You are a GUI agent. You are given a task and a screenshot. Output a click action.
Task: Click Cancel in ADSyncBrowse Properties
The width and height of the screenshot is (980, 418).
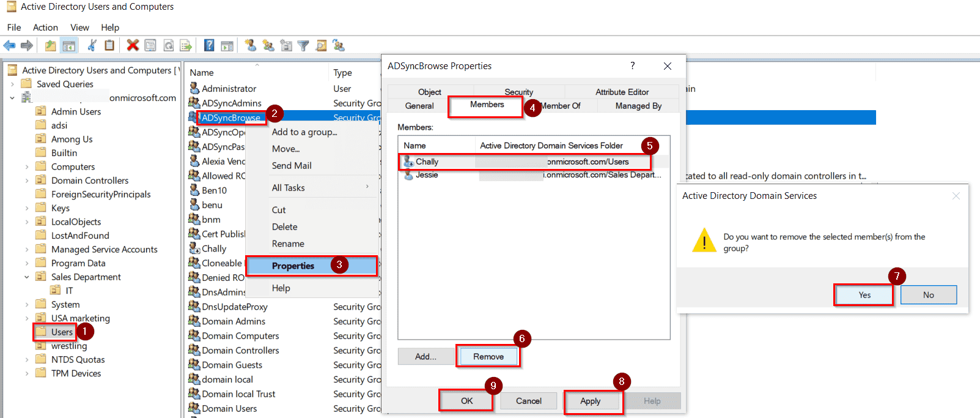[x=528, y=401]
